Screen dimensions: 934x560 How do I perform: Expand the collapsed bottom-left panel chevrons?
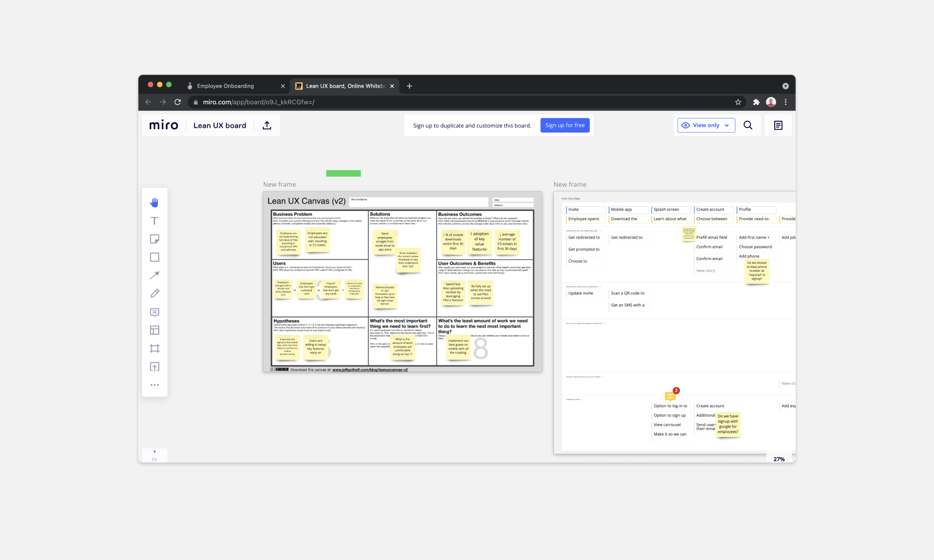[154, 459]
